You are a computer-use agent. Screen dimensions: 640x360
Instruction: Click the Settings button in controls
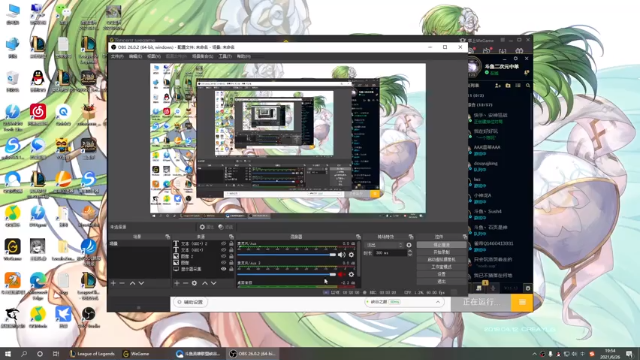point(441,274)
